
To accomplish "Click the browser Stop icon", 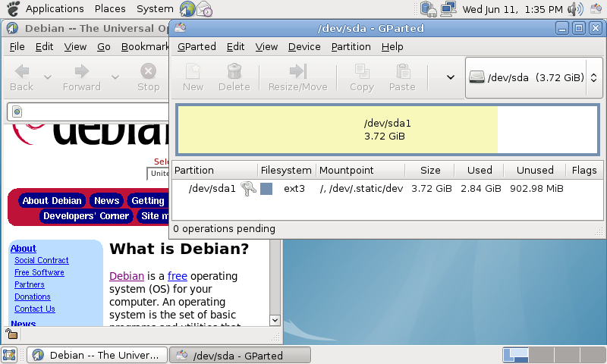I will click(x=148, y=71).
